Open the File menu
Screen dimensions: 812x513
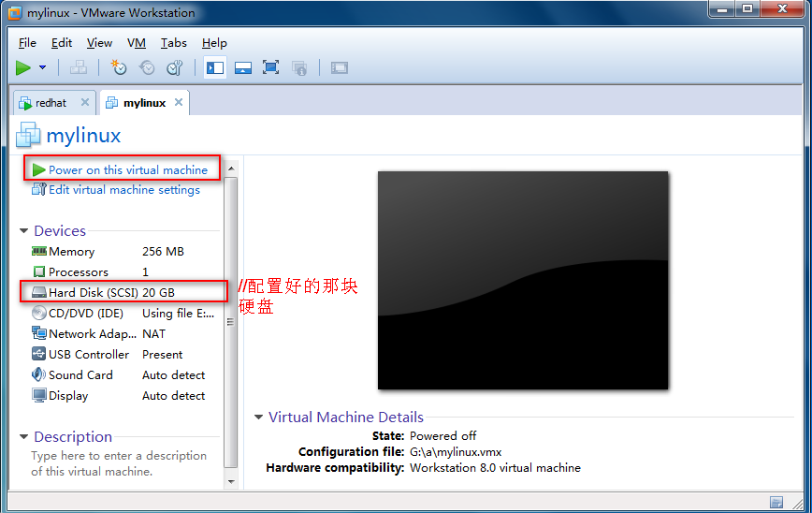[x=27, y=43]
